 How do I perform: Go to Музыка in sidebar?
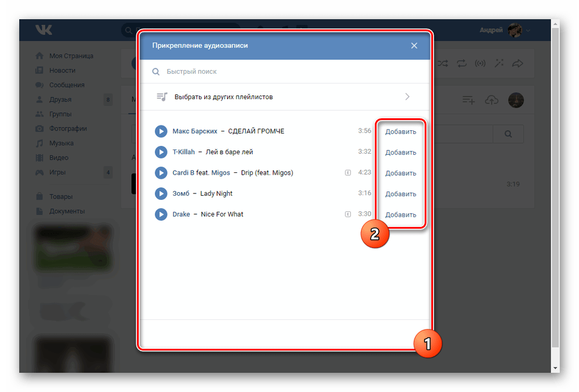(61, 143)
